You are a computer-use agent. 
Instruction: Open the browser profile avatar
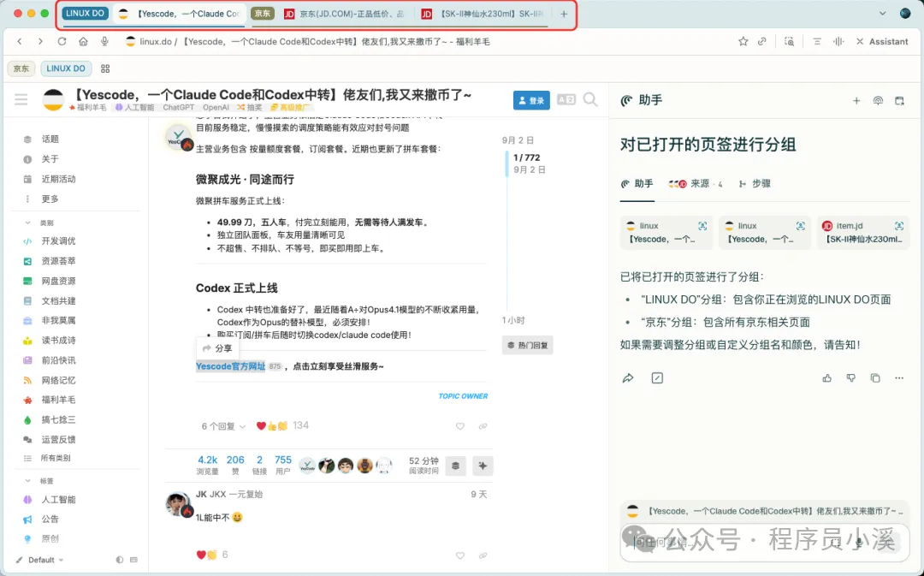click(x=905, y=13)
